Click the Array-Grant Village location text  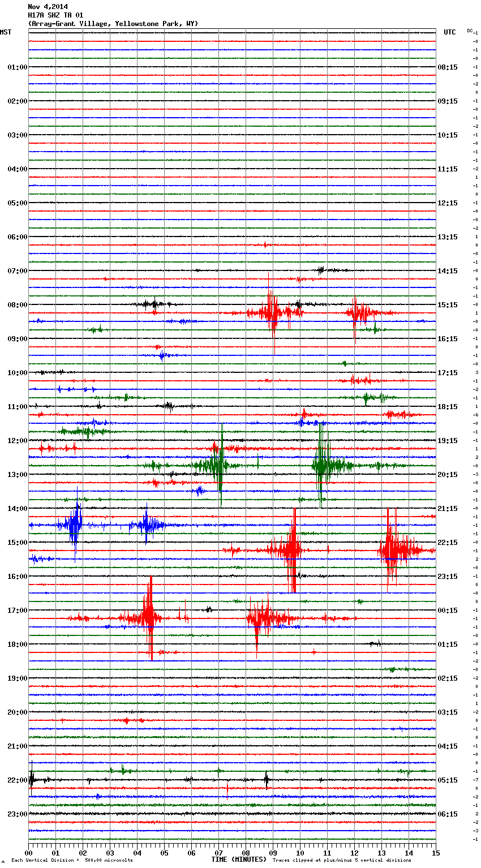[113, 24]
